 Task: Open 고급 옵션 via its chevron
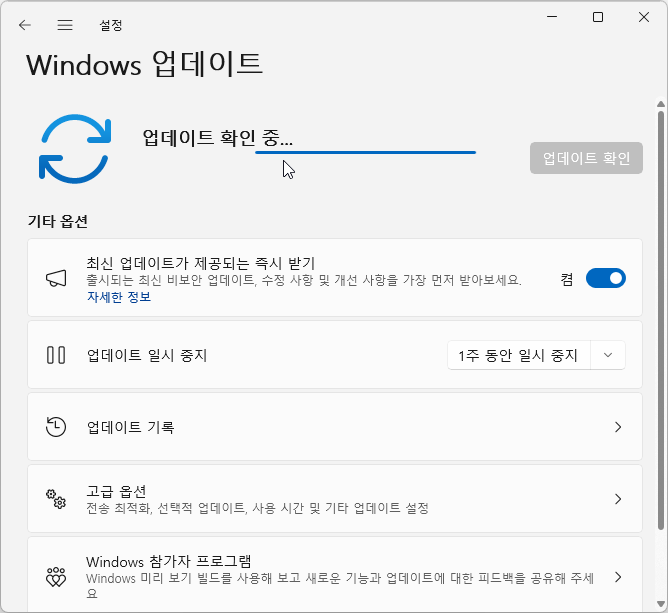(618, 499)
